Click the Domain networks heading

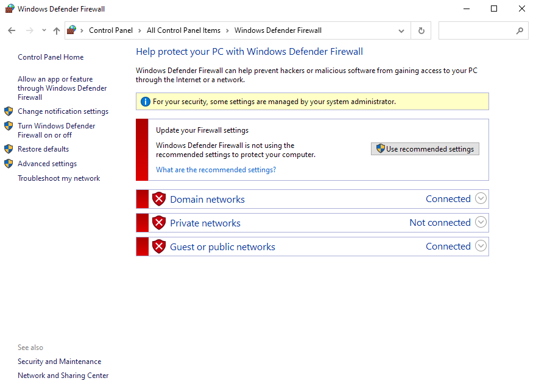tap(207, 199)
